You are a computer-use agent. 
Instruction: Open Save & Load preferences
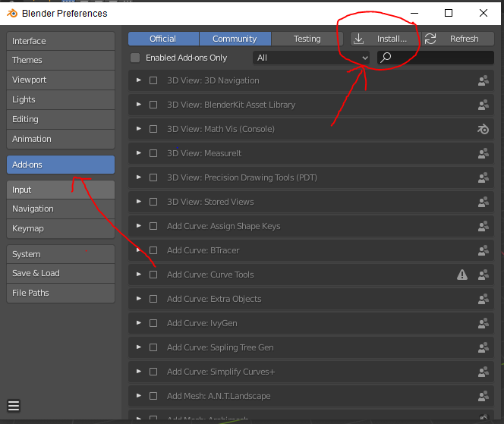pos(61,273)
